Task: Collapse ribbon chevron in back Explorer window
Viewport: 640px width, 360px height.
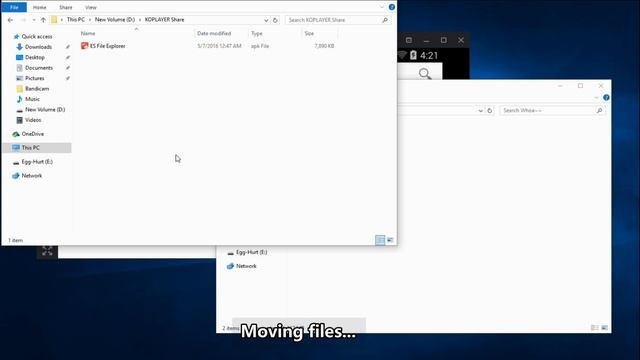Action: pos(596,98)
